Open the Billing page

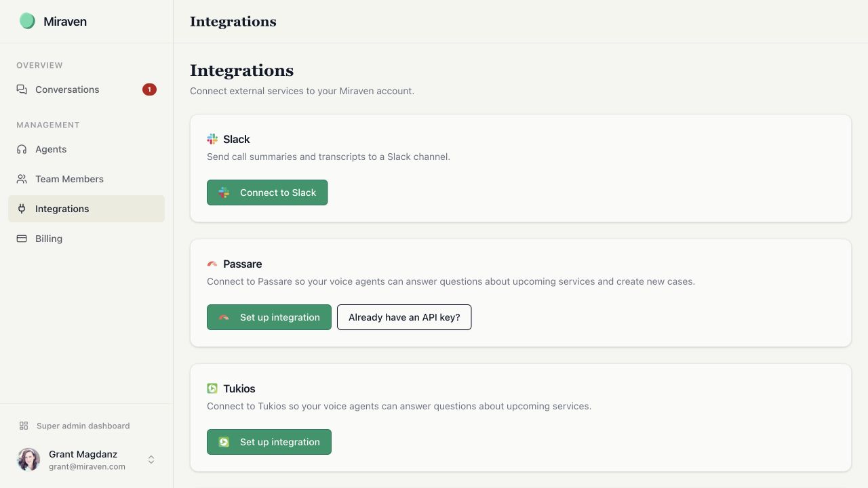(x=86, y=239)
